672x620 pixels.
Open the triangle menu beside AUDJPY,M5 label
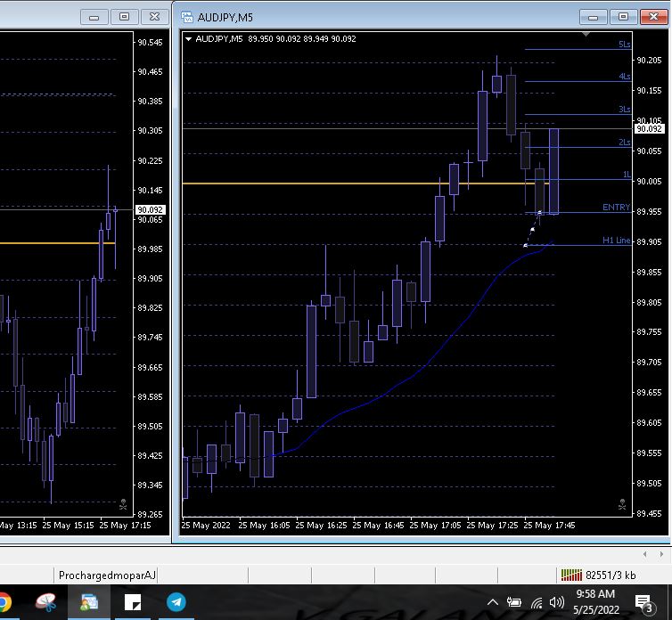click(188, 39)
